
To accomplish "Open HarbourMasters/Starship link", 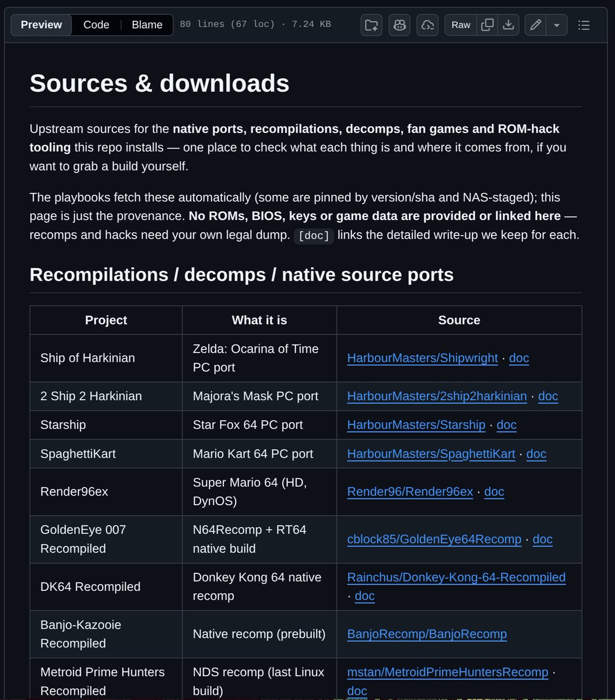I will click(x=416, y=425).
